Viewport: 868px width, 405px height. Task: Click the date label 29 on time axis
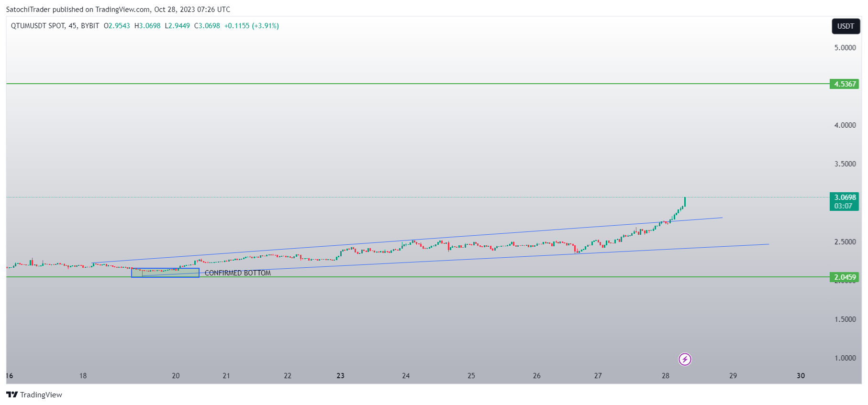click(x=733, y=376)
